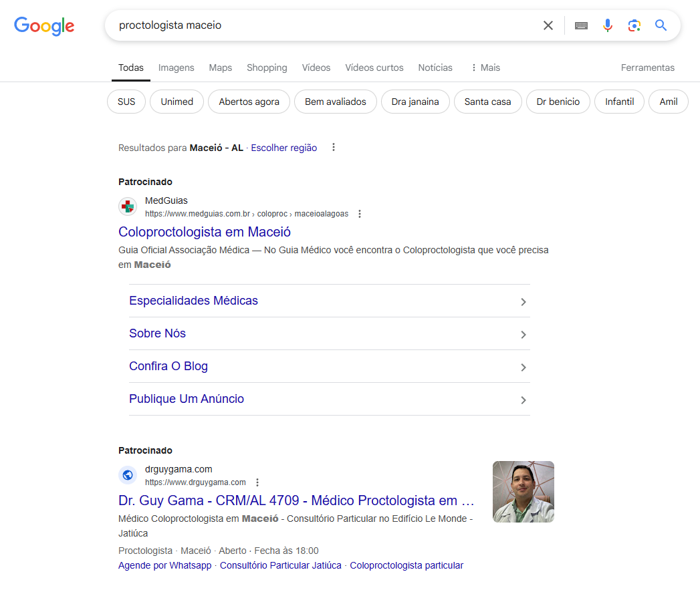Click the MedGuias site name text
The image size is (700, 592).
pos(166,200)
